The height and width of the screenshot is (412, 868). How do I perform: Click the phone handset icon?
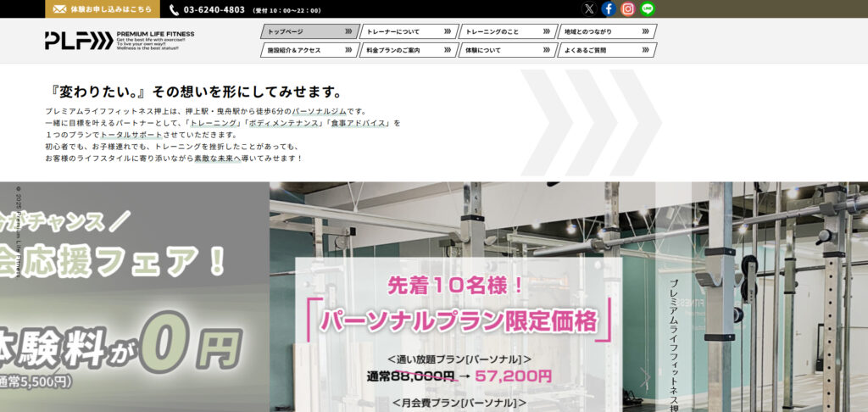click(174, 10)
